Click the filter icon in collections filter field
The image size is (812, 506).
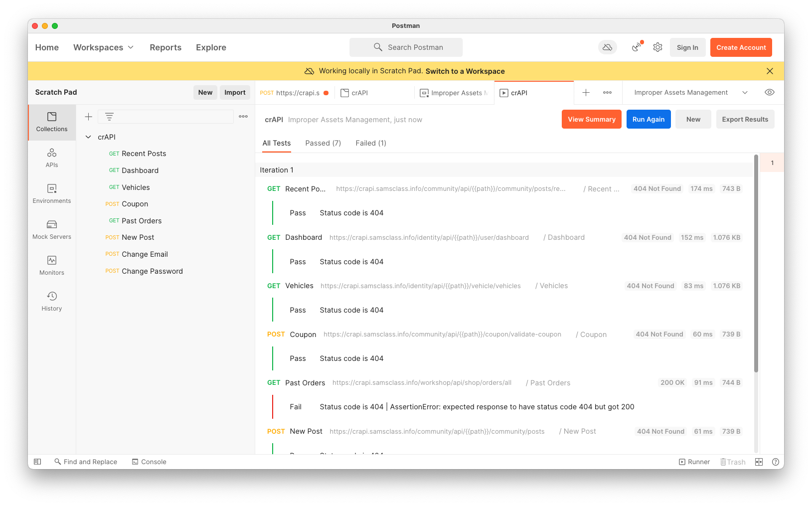tap(109, 117)
